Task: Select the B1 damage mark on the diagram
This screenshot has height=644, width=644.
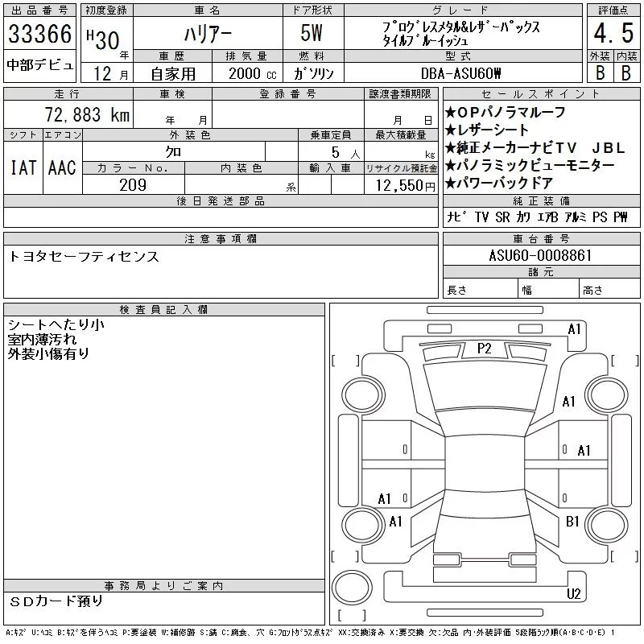Action: pos(572,522)
